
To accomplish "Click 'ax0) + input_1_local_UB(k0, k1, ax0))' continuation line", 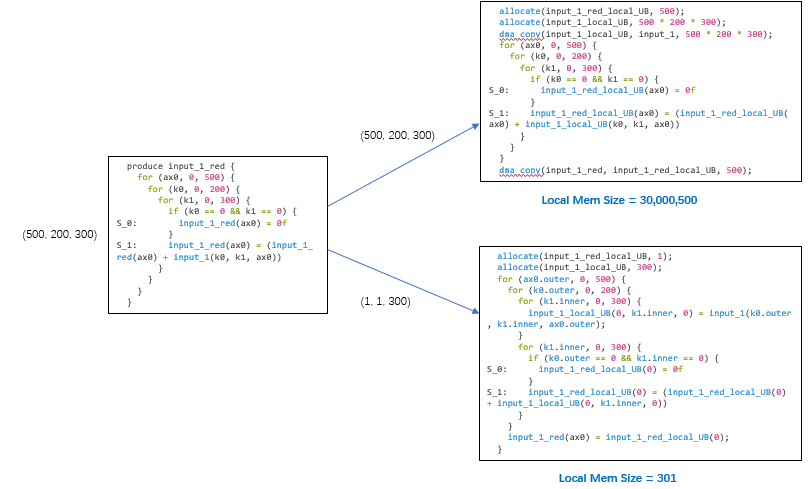I will [x=584, y=124].
